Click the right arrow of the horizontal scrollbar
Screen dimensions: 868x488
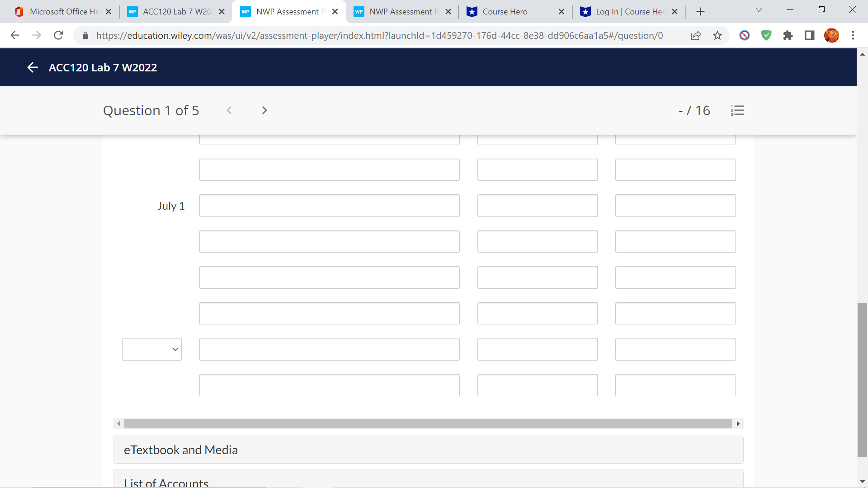coord(738,423)
